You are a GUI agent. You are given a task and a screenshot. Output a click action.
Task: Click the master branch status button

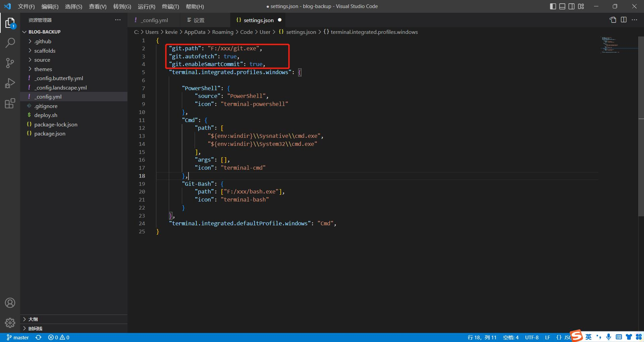(x=18, y=337)
